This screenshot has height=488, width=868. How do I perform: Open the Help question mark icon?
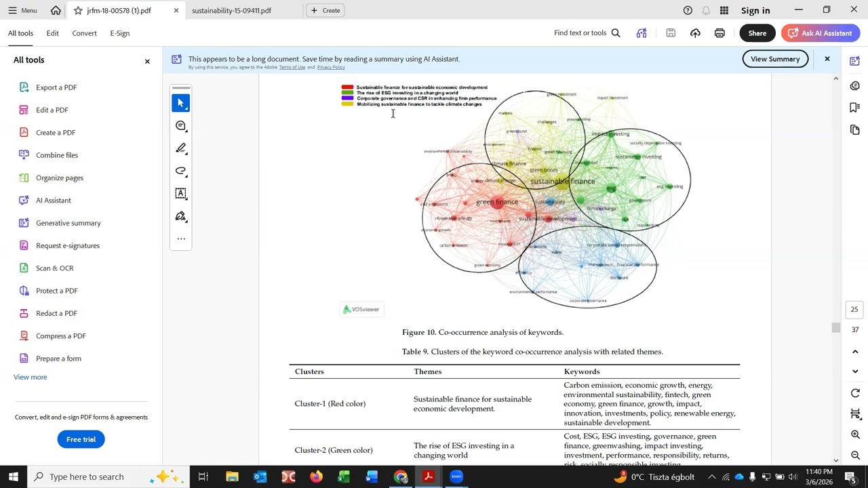(x=688, y=10)
